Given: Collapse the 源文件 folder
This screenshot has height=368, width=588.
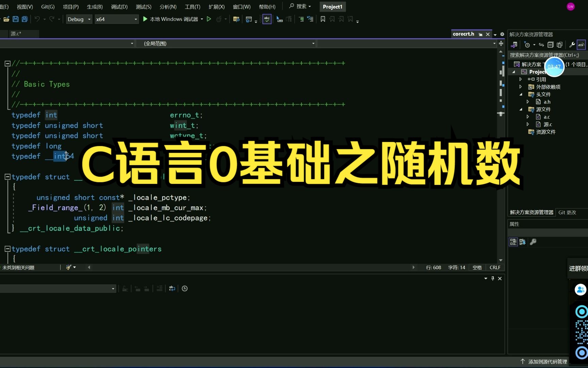Looking at the screenshot, I should point(521,109).
